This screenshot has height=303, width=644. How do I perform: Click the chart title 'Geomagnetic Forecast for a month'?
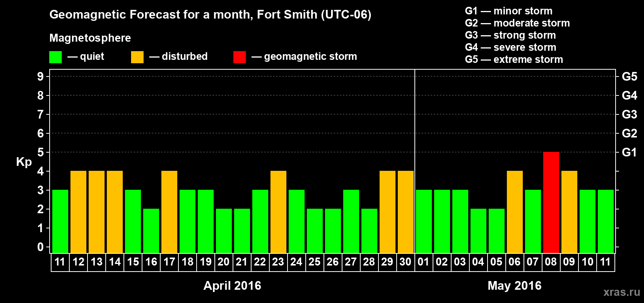[151, 14]
